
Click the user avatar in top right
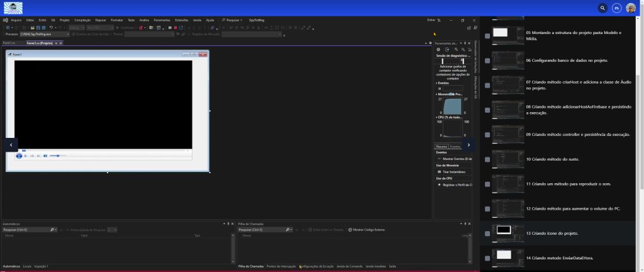point(631,8)
